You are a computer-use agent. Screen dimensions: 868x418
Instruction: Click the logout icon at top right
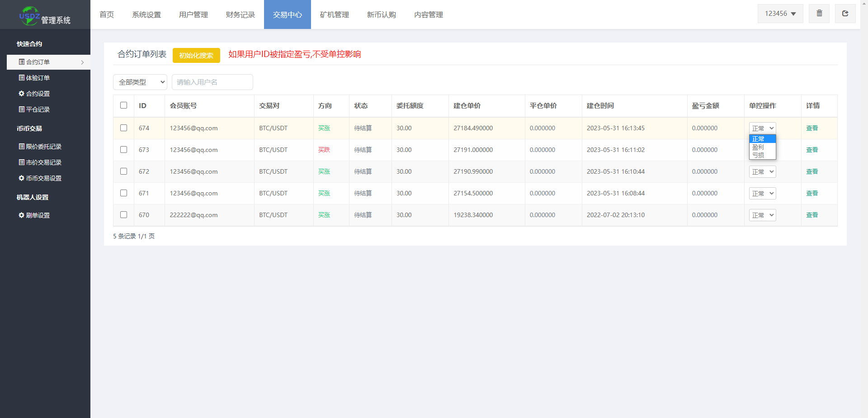point(845,14)
